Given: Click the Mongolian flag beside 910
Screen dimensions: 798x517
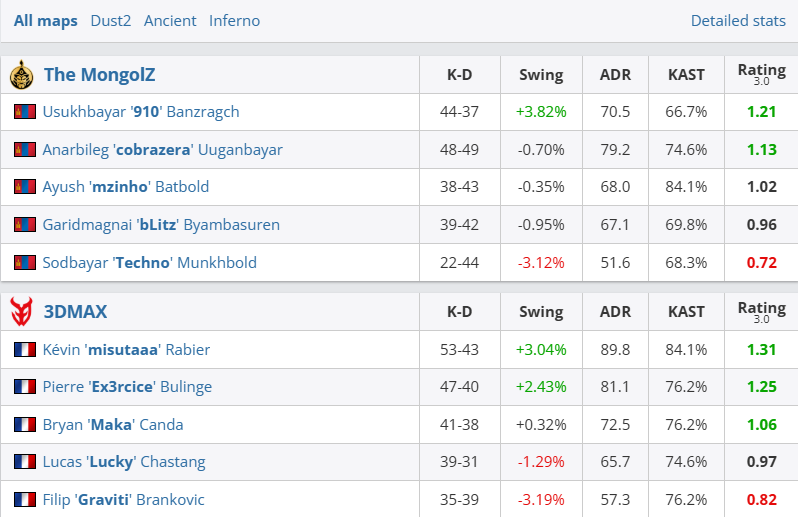Looking at the screenshot, I should pyautogui.click(x=25, y=112).
